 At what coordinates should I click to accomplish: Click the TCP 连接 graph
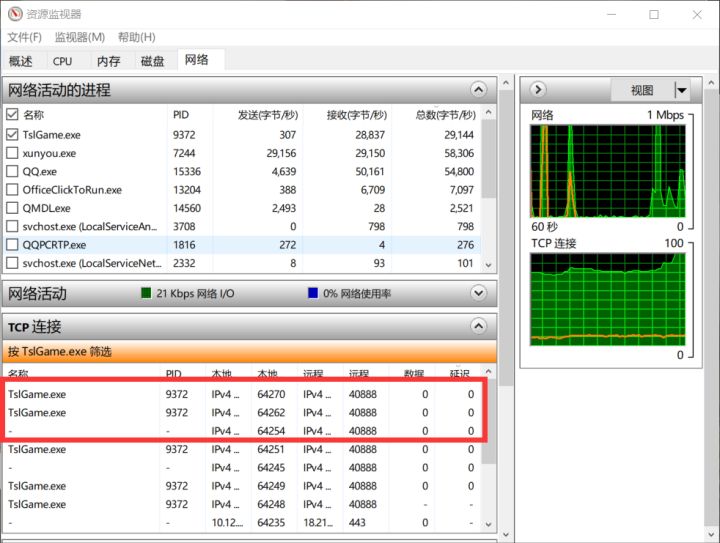coord(608,299)
